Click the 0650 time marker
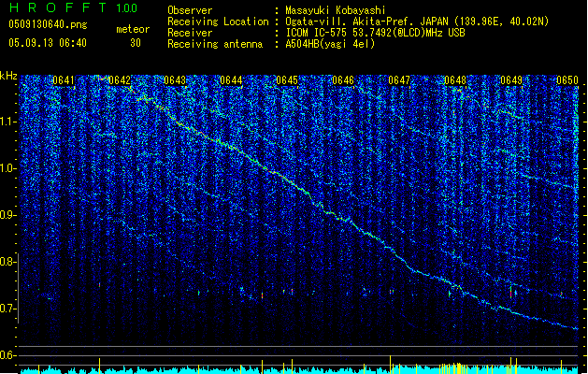The width and height of the screenshot is (588, 374). [x=567, y=80]
